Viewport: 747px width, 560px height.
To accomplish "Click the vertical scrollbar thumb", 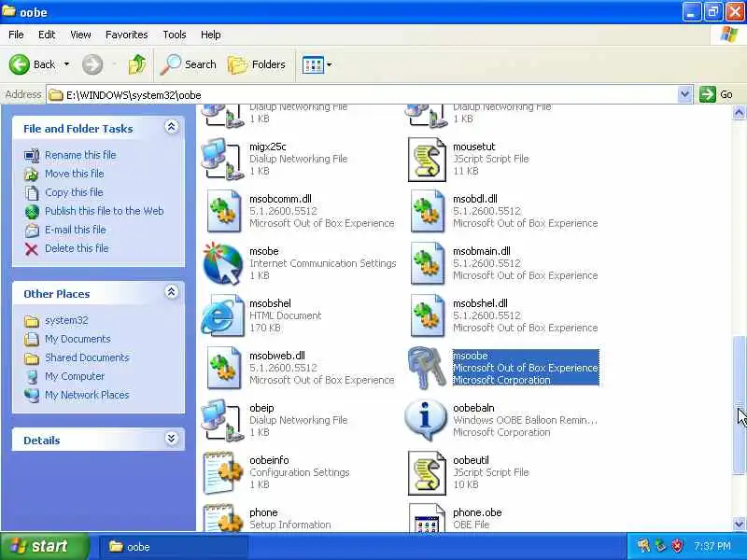I will point(739,405).
